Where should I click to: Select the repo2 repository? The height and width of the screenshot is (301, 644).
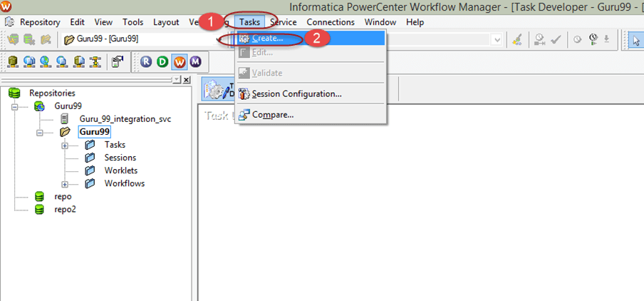[x=64, y=209]
